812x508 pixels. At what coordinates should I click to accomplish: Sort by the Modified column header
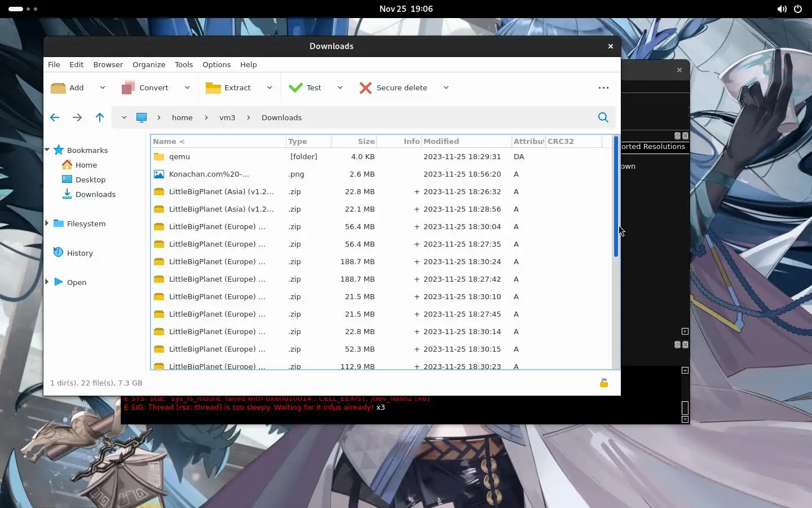click(466, 141)
